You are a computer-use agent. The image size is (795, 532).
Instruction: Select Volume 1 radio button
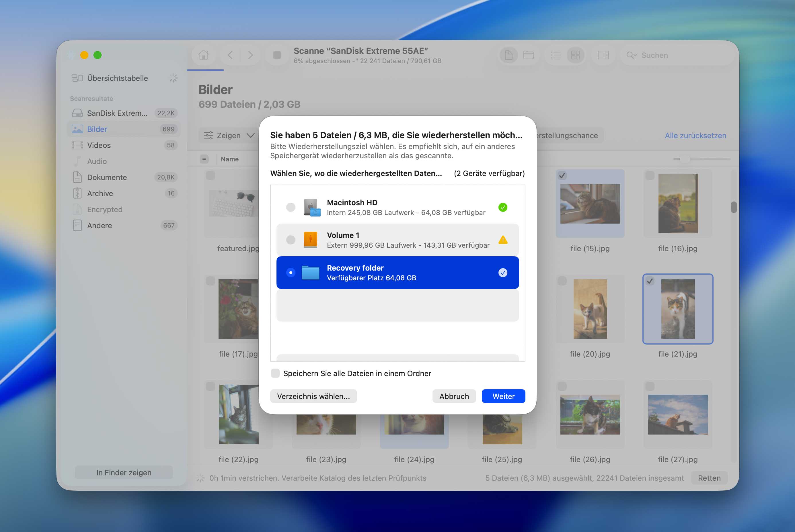[x=291, y=240]
